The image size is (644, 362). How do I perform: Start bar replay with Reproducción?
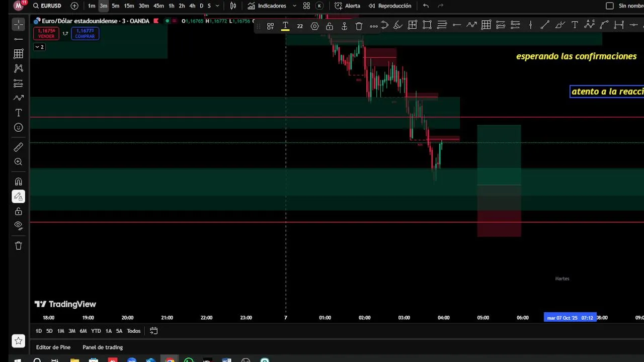(390, 6)
